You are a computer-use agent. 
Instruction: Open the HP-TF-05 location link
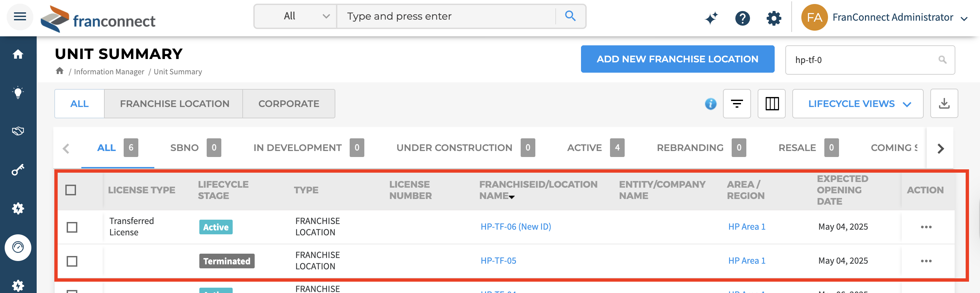[498, 261]
